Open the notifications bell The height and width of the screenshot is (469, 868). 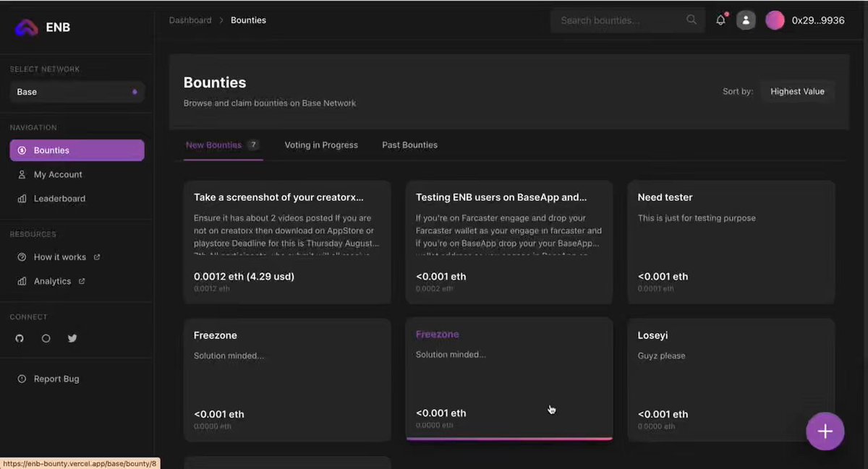point(720,20)
